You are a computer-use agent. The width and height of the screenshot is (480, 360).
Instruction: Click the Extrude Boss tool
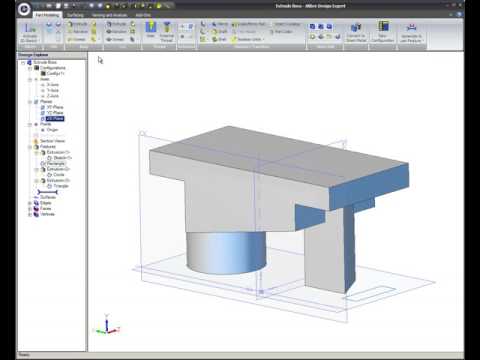(x=78, y=24)
